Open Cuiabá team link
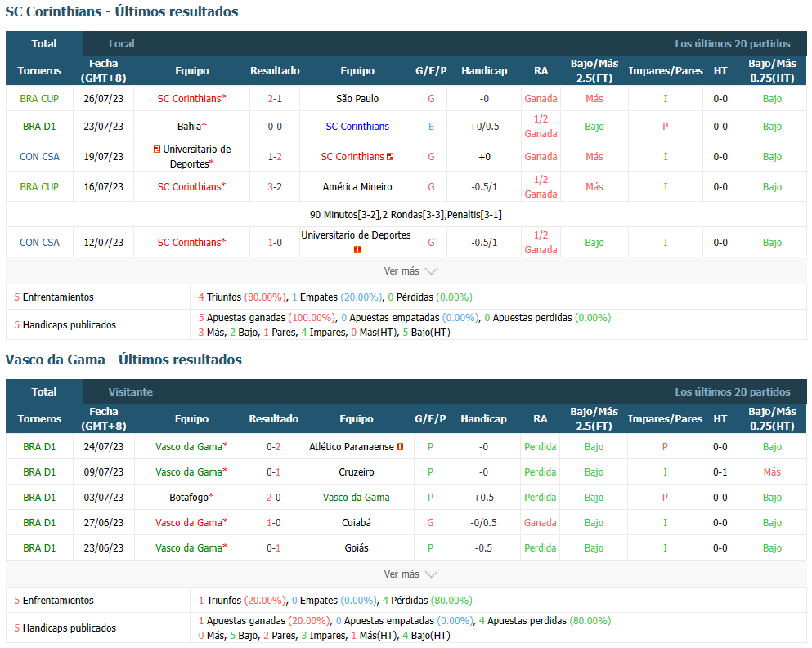Viewport: 812px width, 648px height. tap(357, 523)
